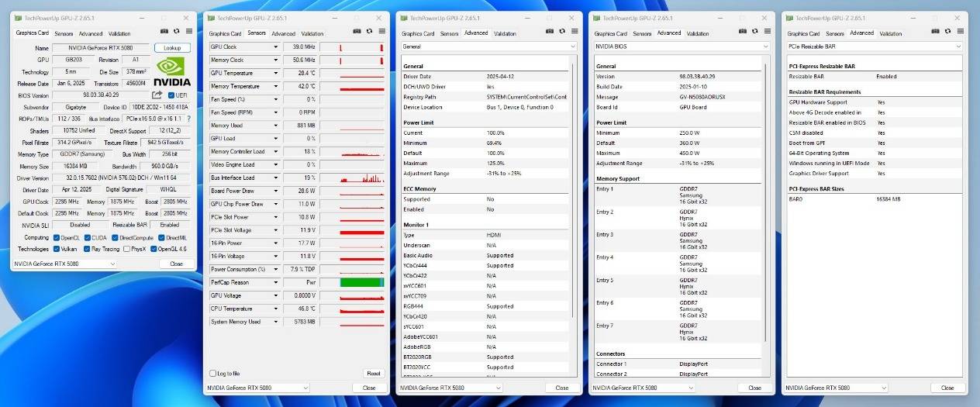This screenshot has height=407, width=980.
Task: Open the PCIe Resizable BAR category dropdown
Action: pos(958,47)
